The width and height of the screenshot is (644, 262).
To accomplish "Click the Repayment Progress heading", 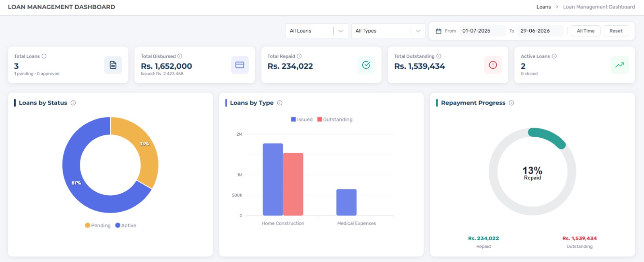I will 473,103.
